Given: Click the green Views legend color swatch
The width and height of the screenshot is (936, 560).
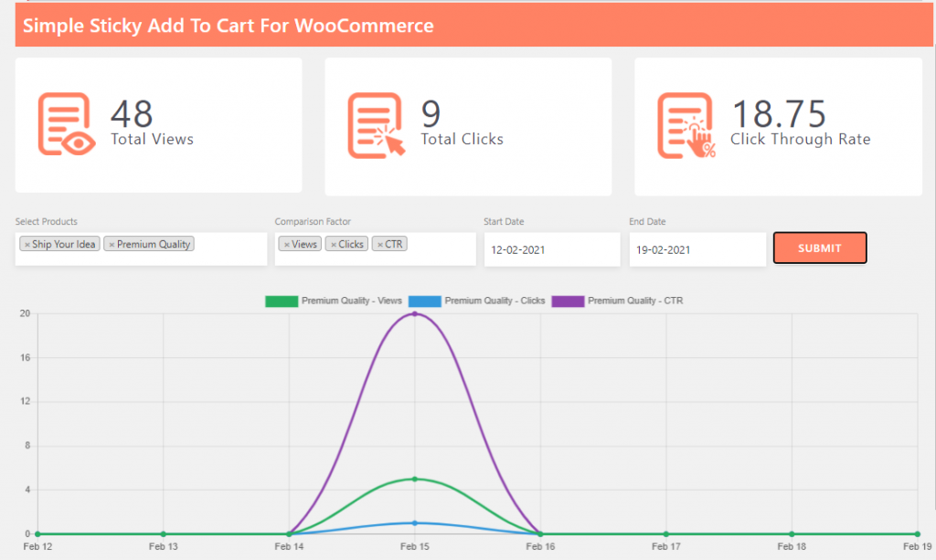Looking at the screenshot, I should point(281,301).
